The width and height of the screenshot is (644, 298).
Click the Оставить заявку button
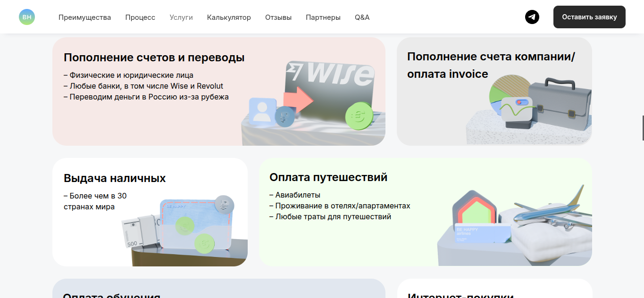click(589, 17)
